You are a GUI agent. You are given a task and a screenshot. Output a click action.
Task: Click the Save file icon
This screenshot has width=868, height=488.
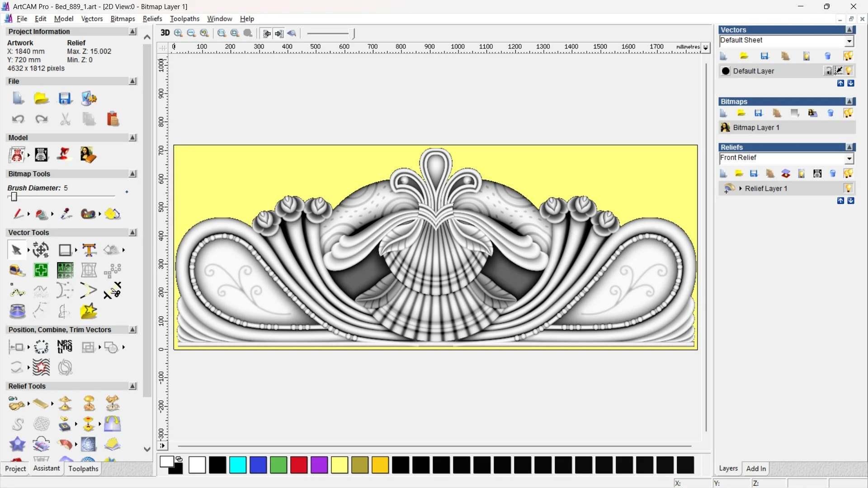[65, 99]
